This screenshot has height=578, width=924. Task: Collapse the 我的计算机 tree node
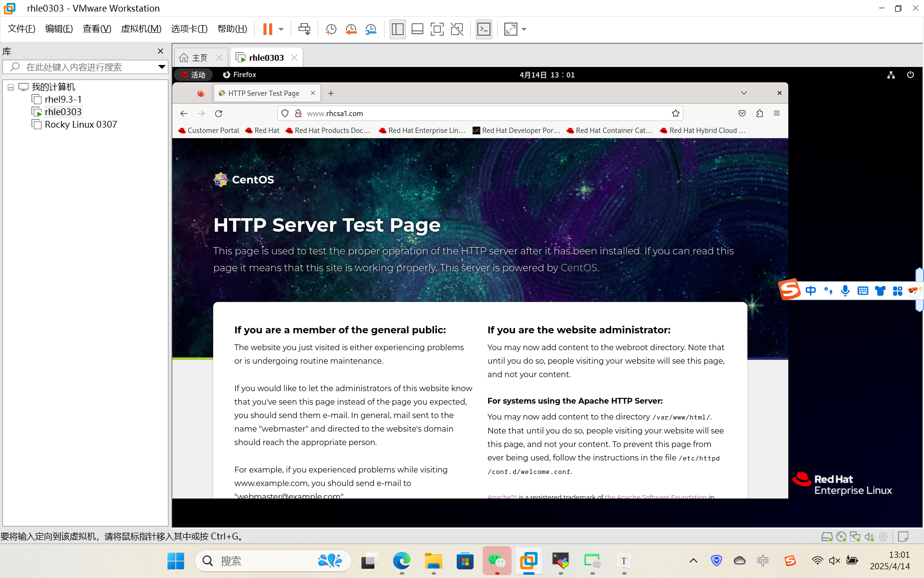[x=11, y=87]
